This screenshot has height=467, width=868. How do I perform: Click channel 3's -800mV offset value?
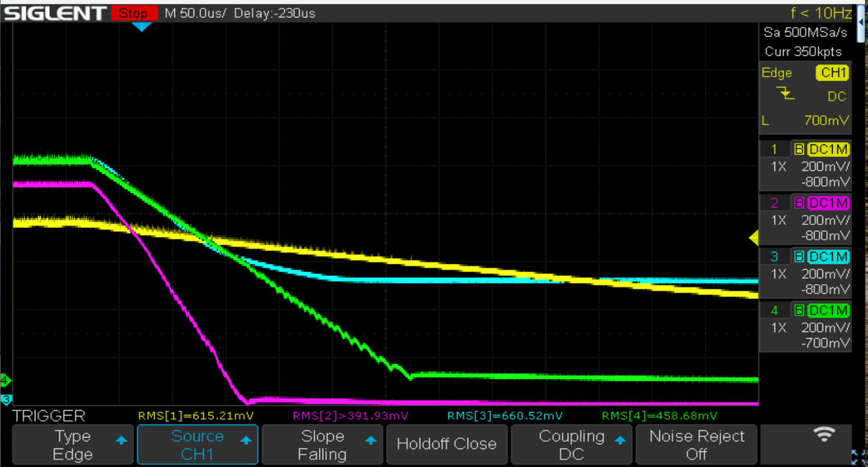(825, 289)
